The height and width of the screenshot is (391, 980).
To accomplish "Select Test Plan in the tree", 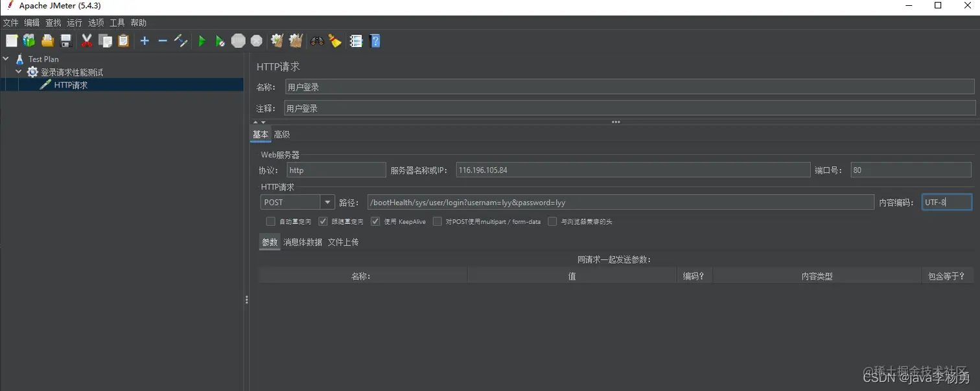I will (x=43, y=59).
